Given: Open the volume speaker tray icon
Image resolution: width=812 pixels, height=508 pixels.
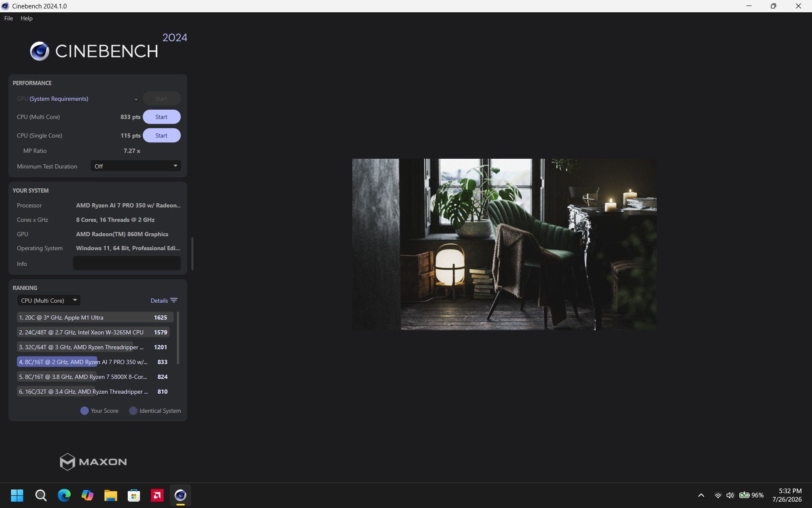Looking at the screenshot, I should [x=730, y=495].
